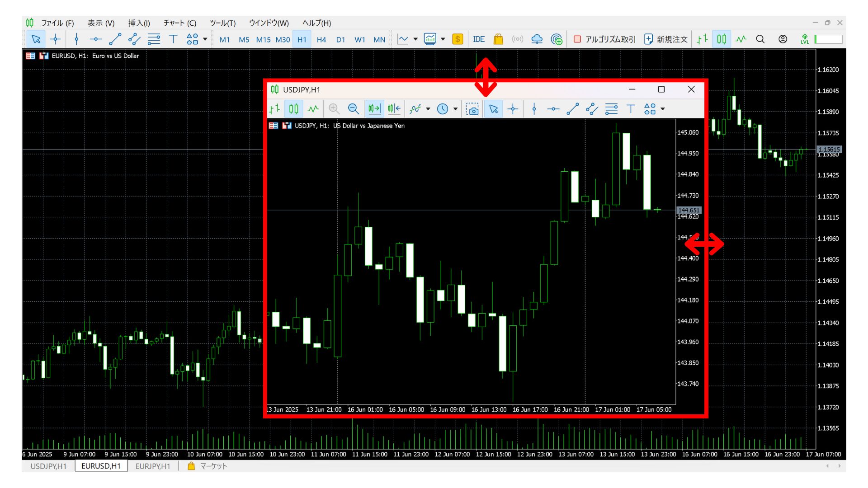The height and width of the screenshot is (488, 868).
Task: Click the USDJPY current price label 144.651
Action: pos(689,210)
